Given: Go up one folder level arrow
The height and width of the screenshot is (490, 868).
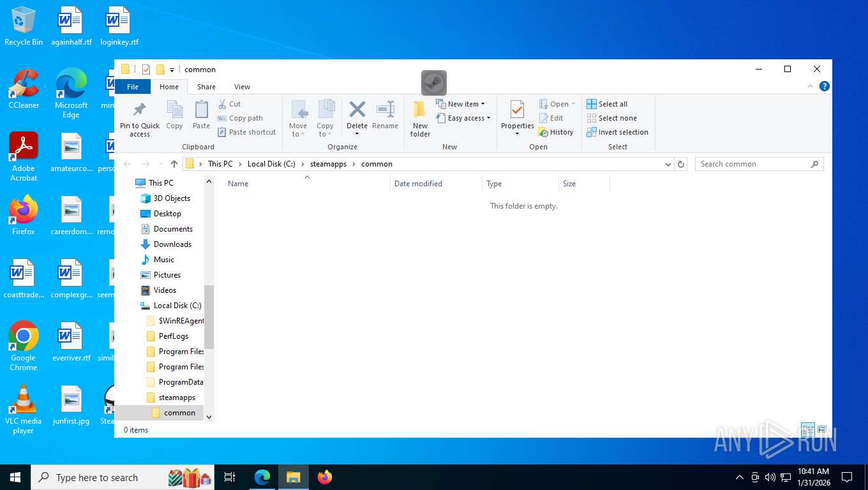Looking at the screenshot, I should (174, 164).
